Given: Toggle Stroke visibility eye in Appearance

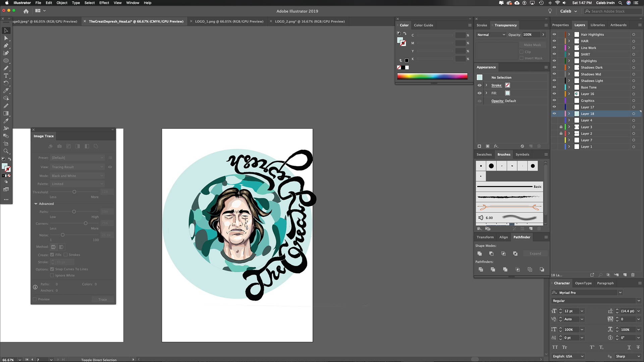Looking at the screenshot, I should pos(480,85).
